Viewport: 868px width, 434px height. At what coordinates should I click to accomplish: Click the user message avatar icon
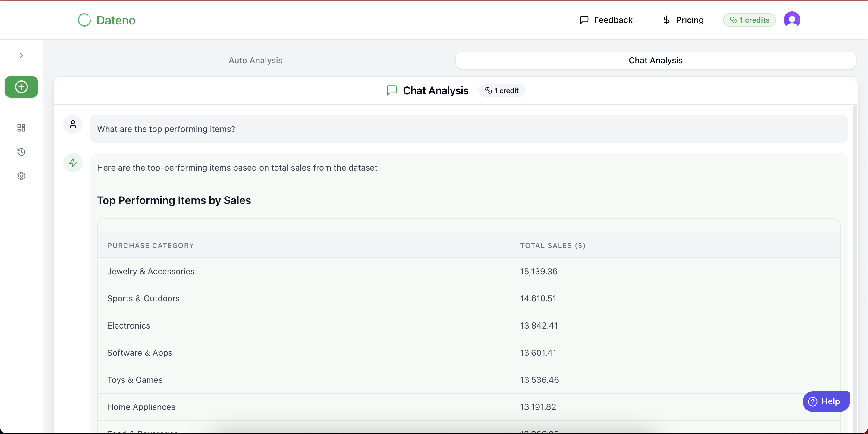click(73, 125)
